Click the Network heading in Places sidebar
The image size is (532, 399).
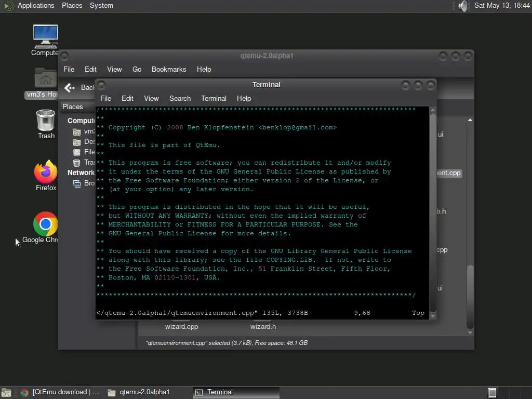pyautogui.click(x=81, y=172)
